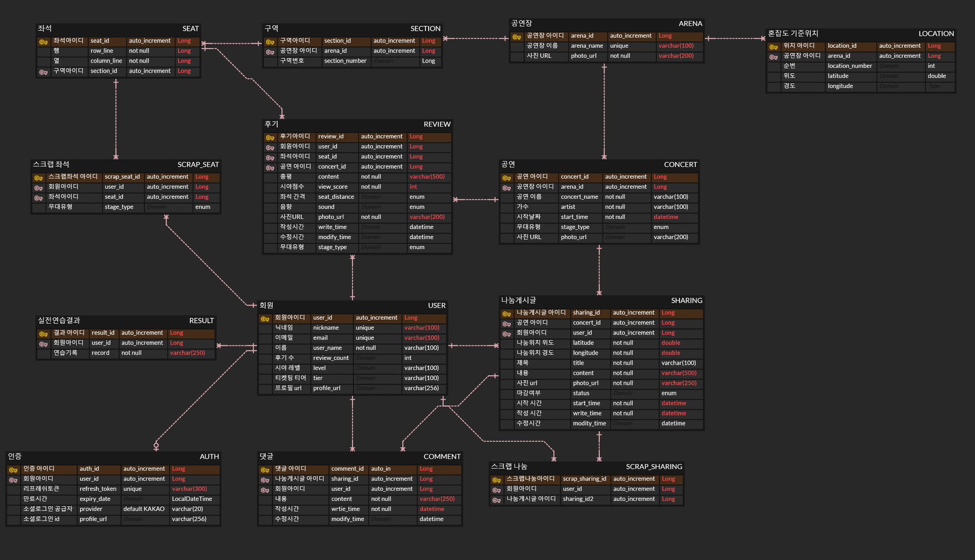Click the concert_name column in CONCERT table
The width and height of the screenshot is (975, 560).
point(579,197)
